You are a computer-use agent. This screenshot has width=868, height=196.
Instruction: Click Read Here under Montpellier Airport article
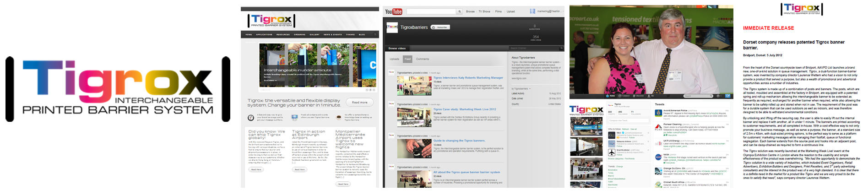(343, 184)
